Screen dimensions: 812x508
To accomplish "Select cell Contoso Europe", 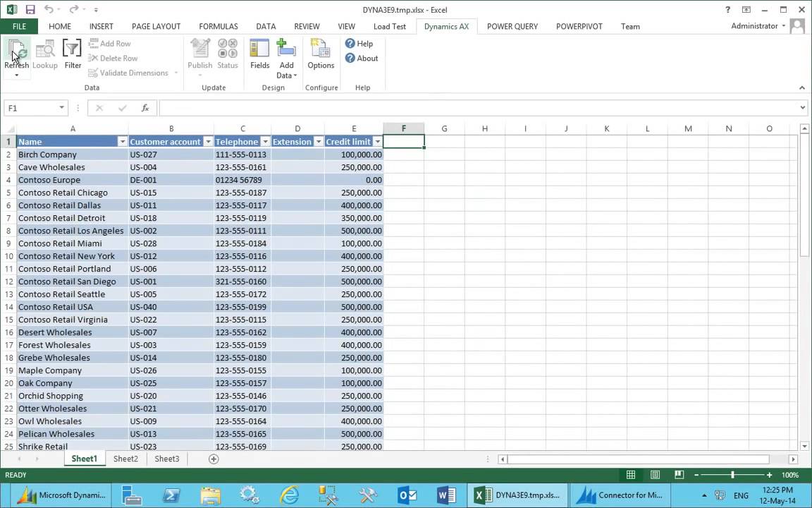I will (x=73, y=180).
